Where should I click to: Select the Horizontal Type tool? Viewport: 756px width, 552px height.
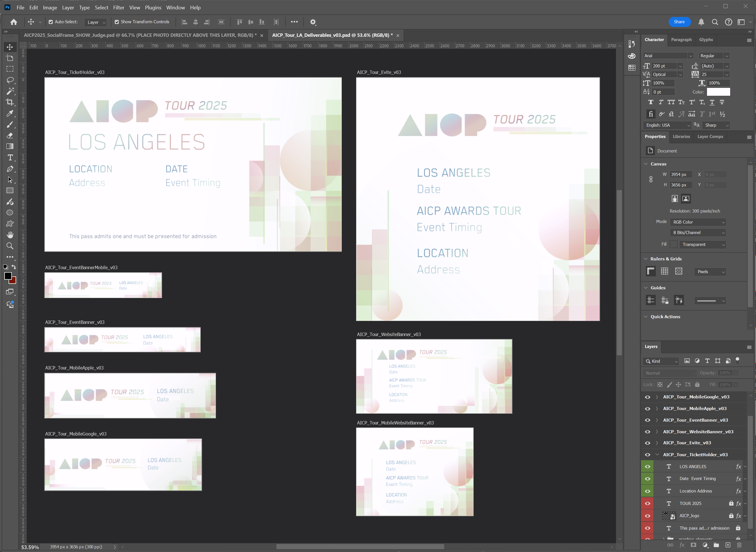click(10, 157)
